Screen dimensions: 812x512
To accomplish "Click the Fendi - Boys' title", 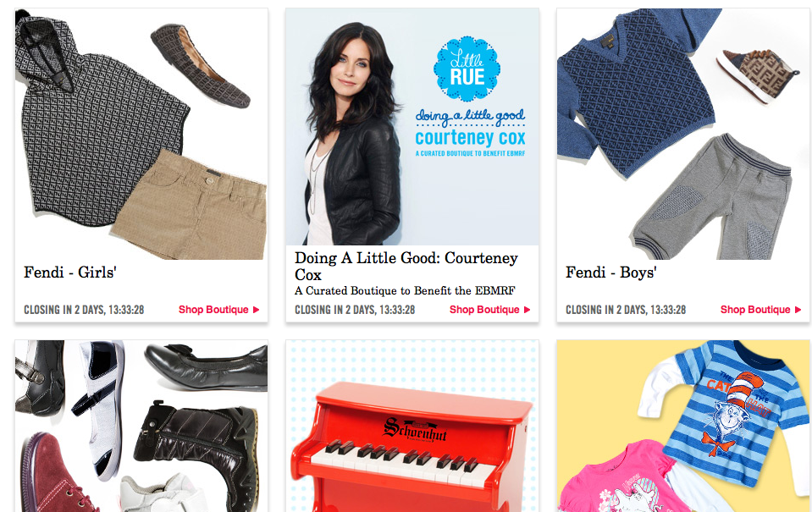I will click(x=611, y=273).
